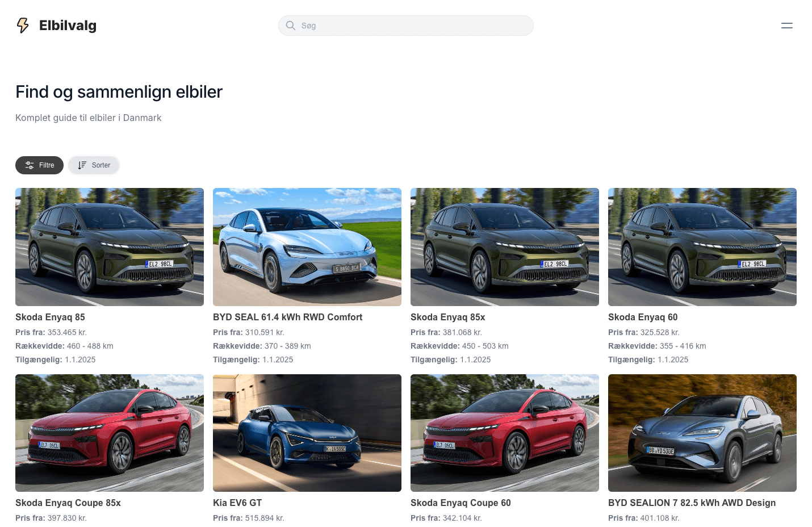This screenshot has width=812, height=527.
Task: Open BYD SEAL 61.4 kWh car image
Action: (307, 247)
